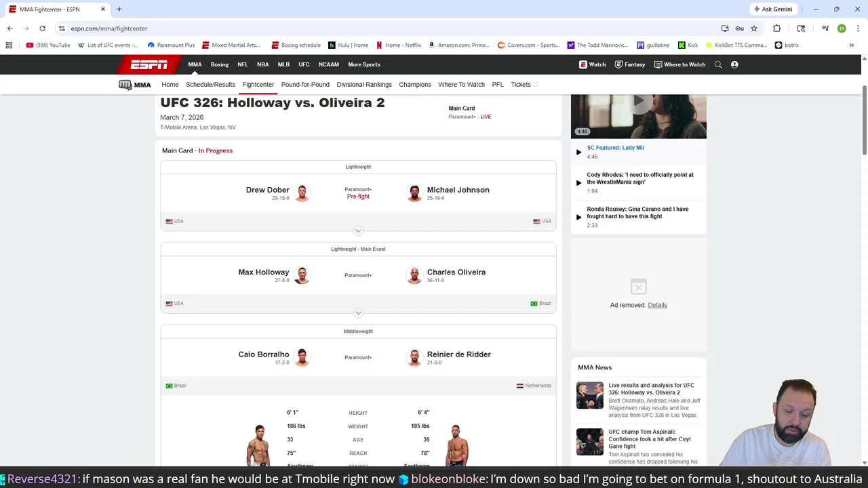Image resolution: width=868 pixels, height=488 pixels.
Task: Bookmark this page with star icon
Action: (753, 28)
